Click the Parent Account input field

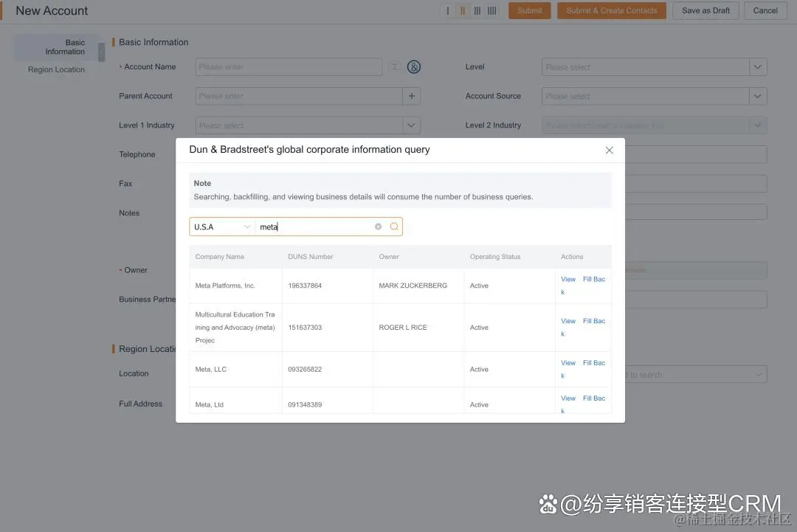point(299,96)
